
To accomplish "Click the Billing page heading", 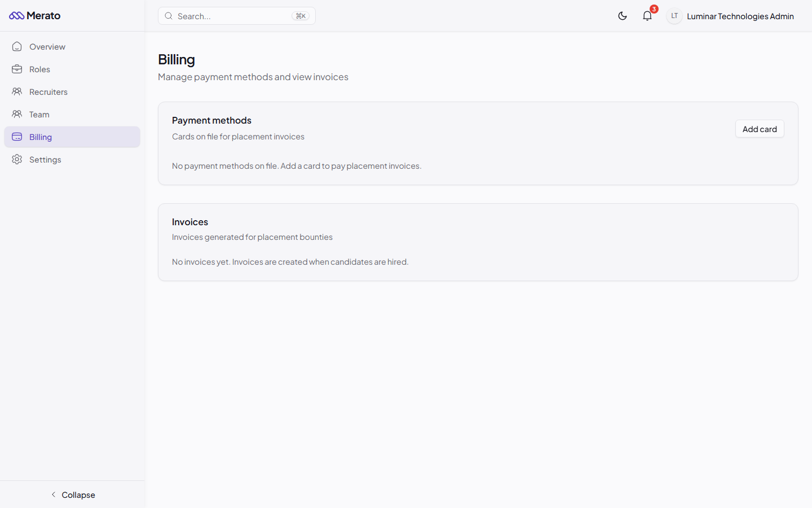I will click(176, 59).
